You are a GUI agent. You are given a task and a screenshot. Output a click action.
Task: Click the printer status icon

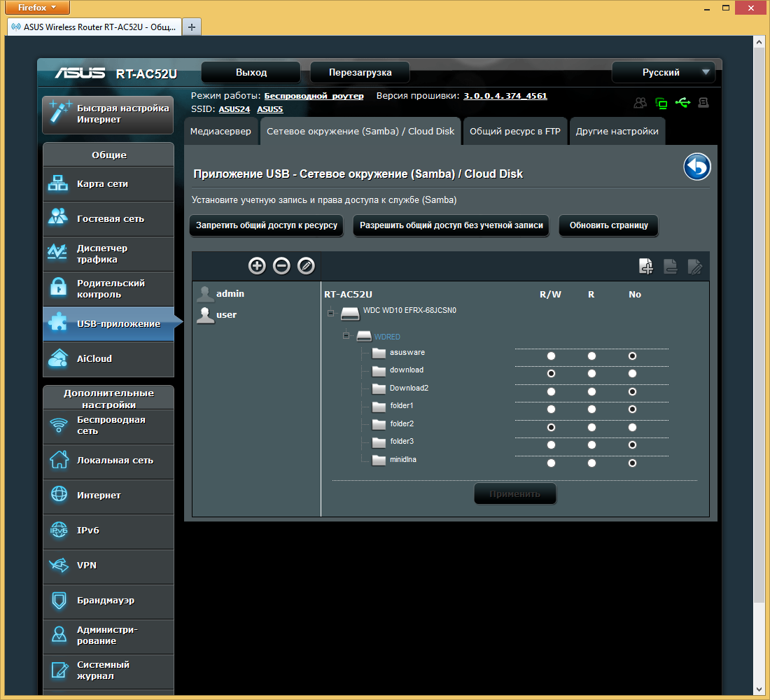(x=703, y=103)
